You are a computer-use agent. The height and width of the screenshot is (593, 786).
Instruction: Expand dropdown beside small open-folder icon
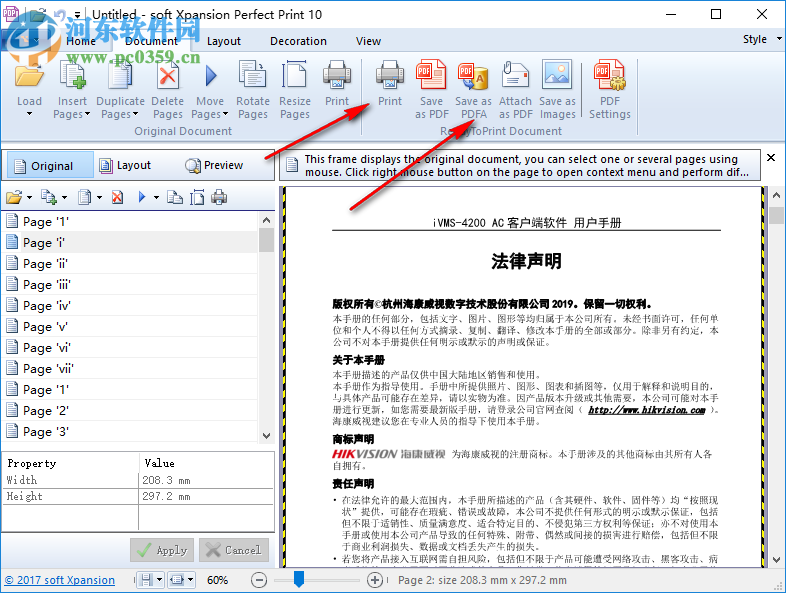click(x=30, y=198)
